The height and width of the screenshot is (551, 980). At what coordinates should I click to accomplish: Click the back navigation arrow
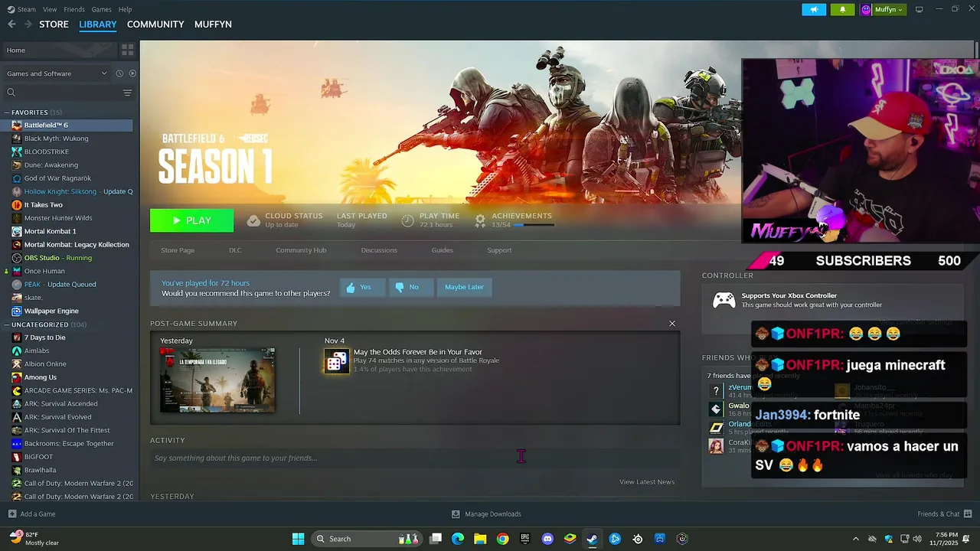click(11, 24)
